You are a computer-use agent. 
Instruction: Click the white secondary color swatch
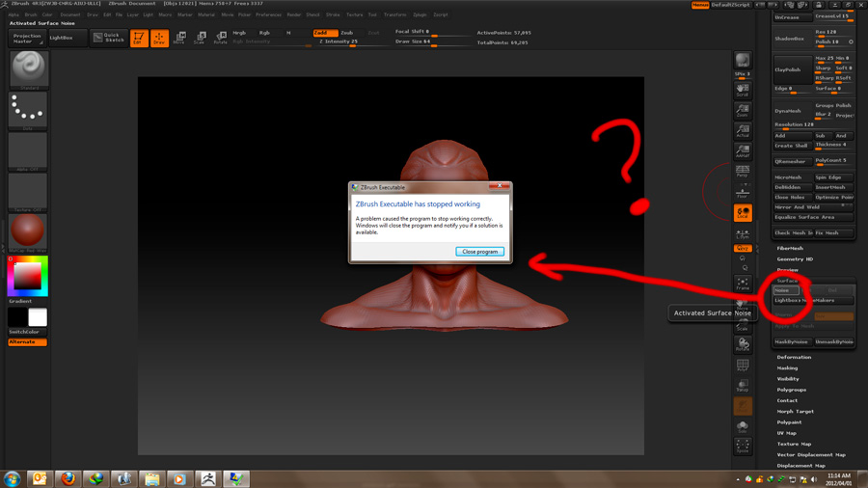(38, 317)
